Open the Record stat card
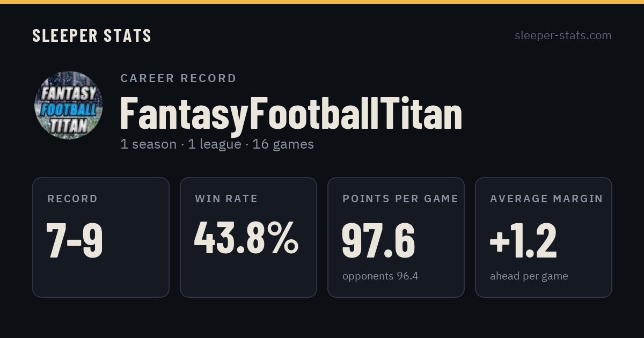Image resolution: width=644 pixels, height=338 pixels. (101, 237)
